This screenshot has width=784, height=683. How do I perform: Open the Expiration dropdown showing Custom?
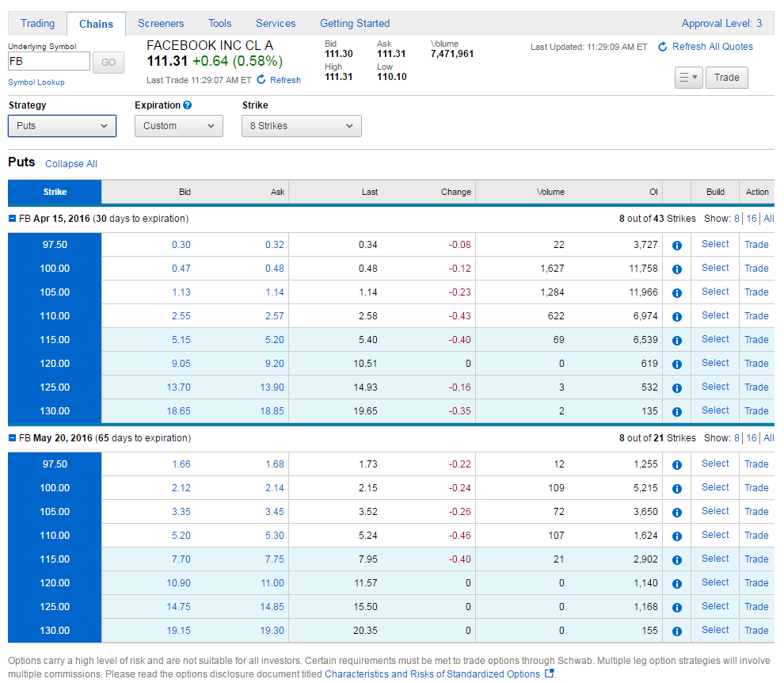tap(178, 126)
